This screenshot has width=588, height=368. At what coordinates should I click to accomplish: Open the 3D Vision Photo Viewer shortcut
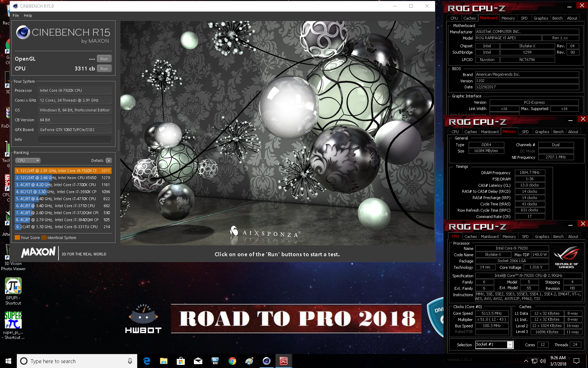pyautogui.click(x=13, y=258)
